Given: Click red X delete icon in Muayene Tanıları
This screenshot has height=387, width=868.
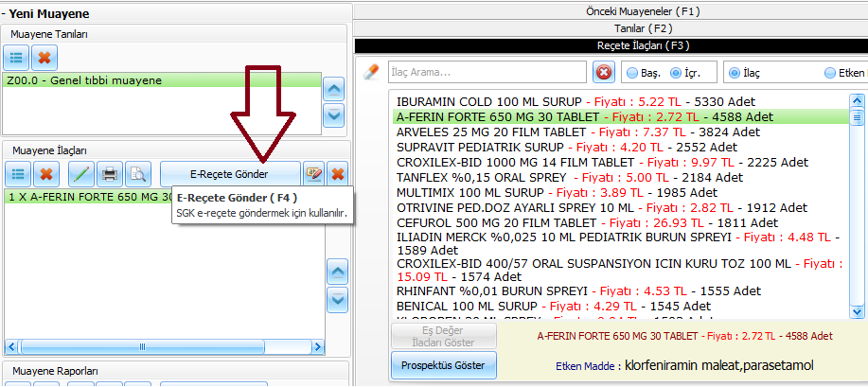Looking at the screenshot, I should [44, 58].
